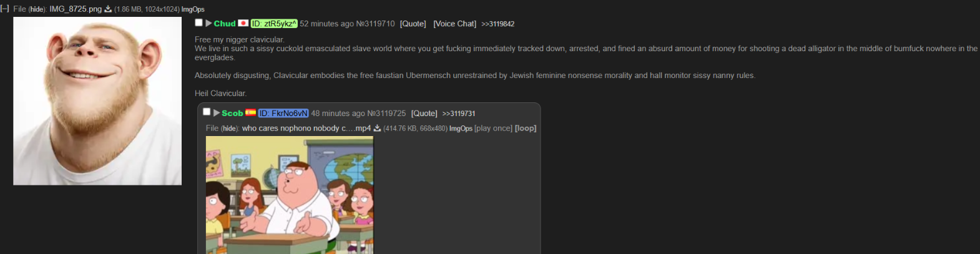Enable [loop] playback for the video

click(526, 129)
